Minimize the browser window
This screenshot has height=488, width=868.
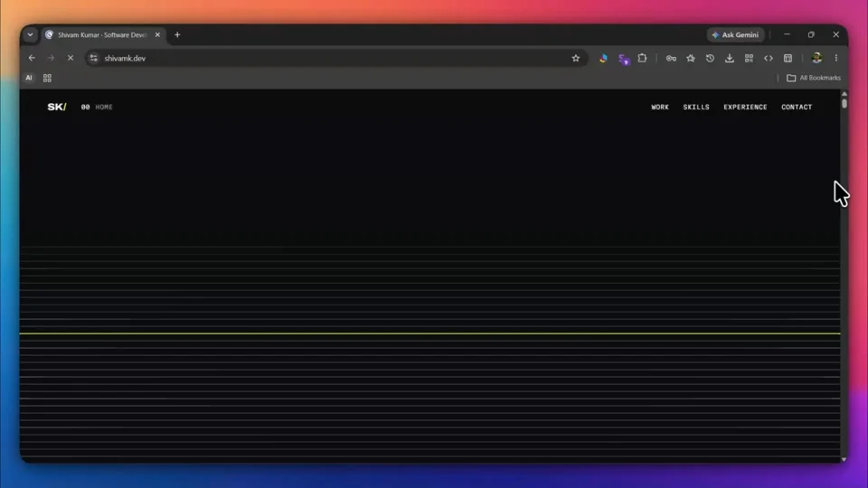coord(787,35)
